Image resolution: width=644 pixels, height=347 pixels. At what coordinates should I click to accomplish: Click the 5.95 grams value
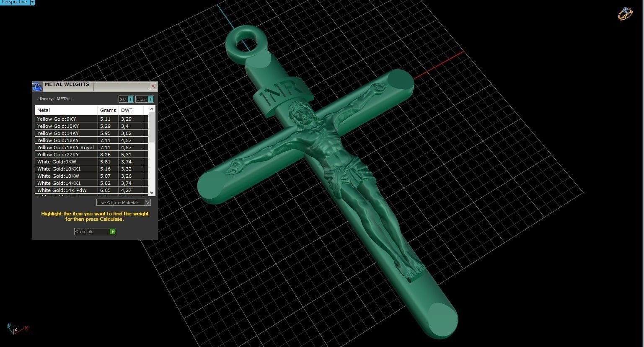105,133
